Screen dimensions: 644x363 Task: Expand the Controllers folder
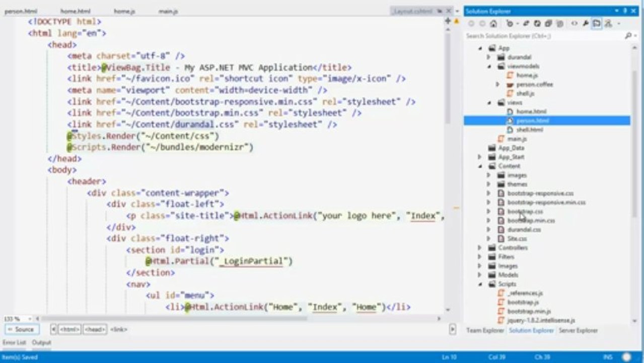click(x=480, y=248)
